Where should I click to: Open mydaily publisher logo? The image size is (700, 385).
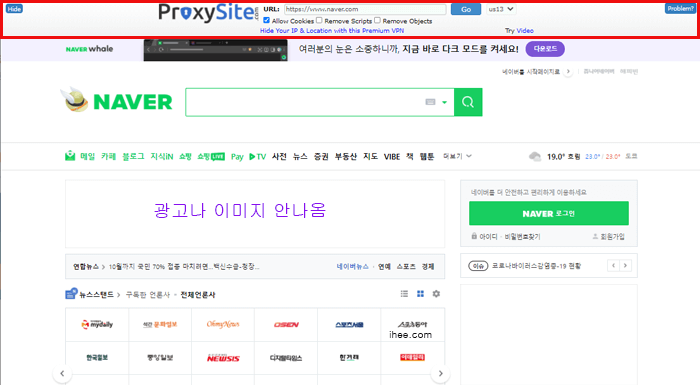[97, 325]
